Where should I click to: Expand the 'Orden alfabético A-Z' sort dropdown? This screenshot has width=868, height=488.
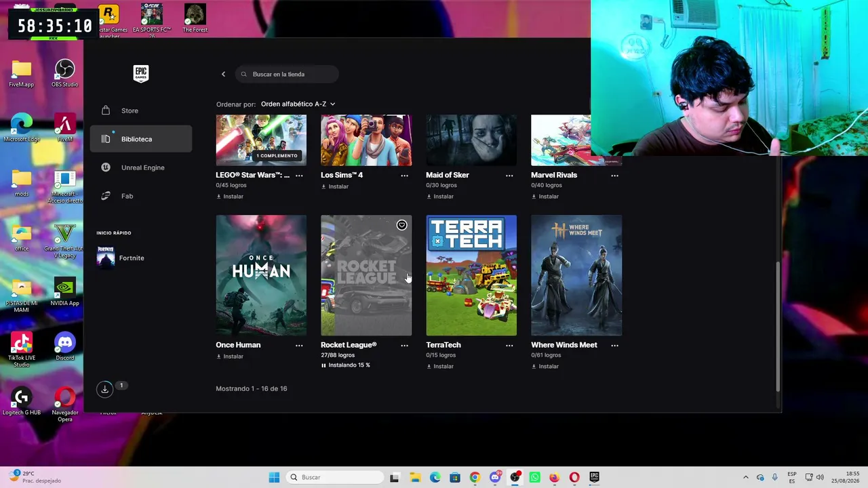coord(298,104)
